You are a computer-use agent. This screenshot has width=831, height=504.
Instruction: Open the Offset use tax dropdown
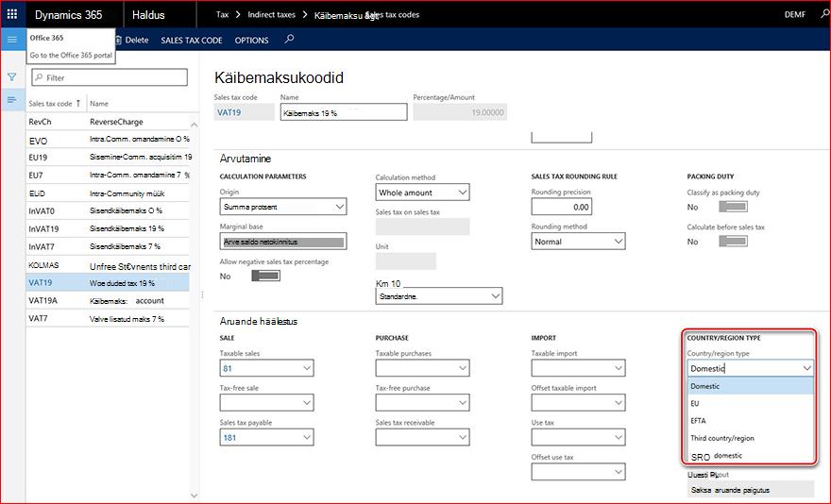[x=578, y=472]
